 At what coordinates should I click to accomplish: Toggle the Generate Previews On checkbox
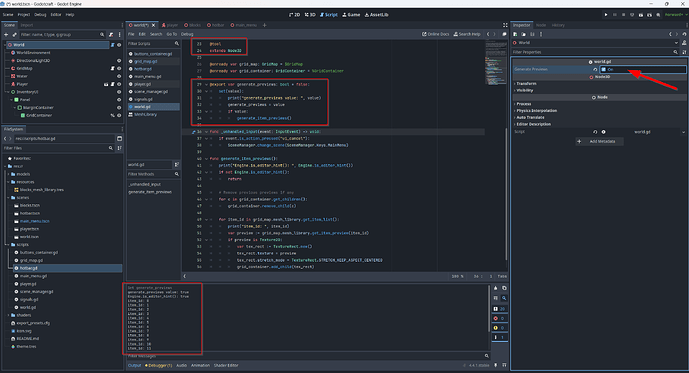coord(604,69)
